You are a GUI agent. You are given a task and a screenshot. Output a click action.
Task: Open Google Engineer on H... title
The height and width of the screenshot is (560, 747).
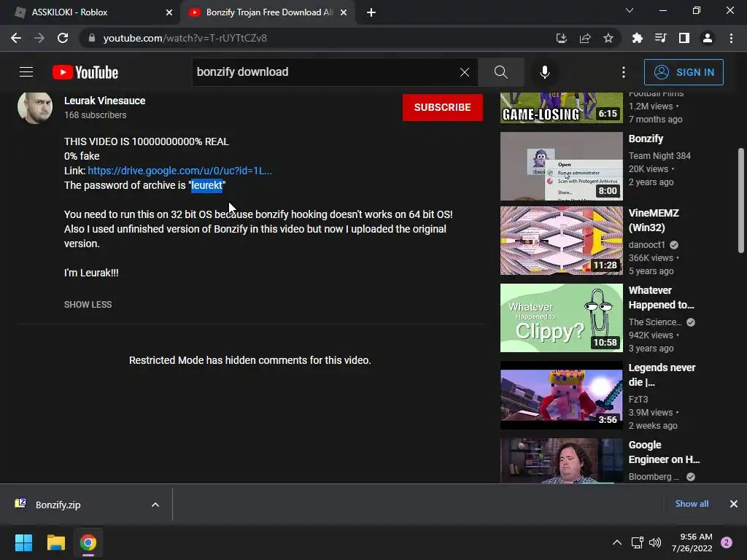pyautogui.click(x=664, y=452)
